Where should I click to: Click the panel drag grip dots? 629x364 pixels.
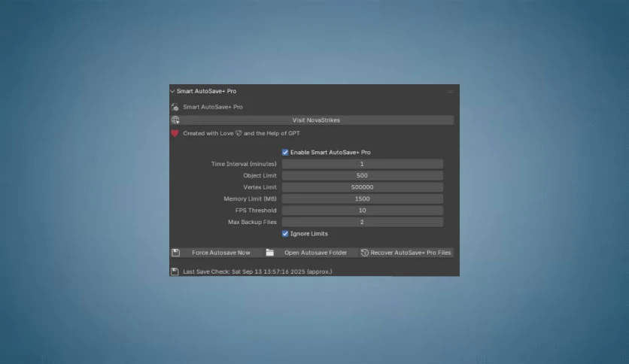tap(451, 92)
